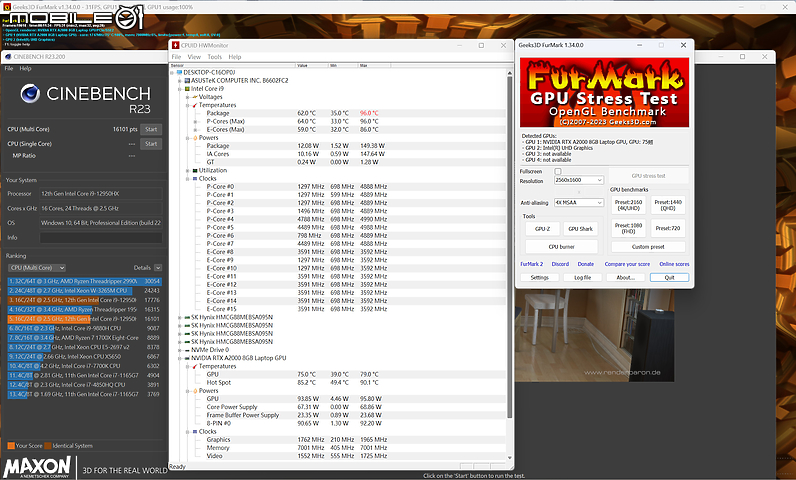Click the NVIDIA RTX A2000 GPU icon
796x480 pixels.
click(x=187, y=358)
